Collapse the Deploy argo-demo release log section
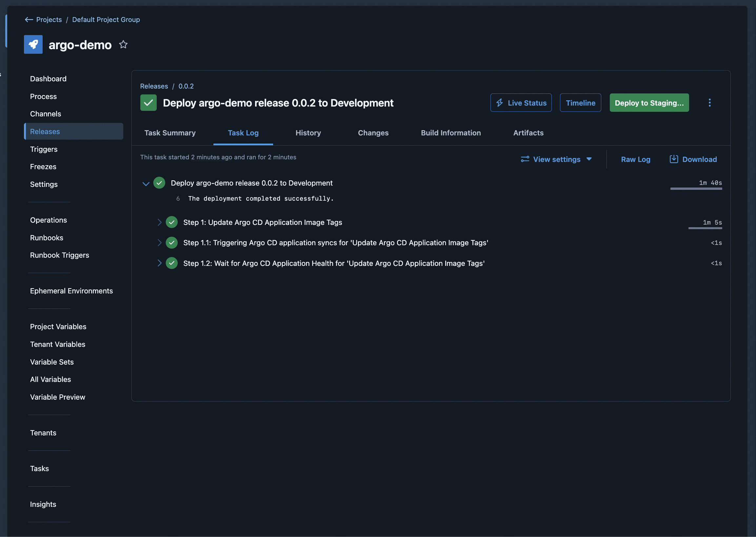 [146, 184]
